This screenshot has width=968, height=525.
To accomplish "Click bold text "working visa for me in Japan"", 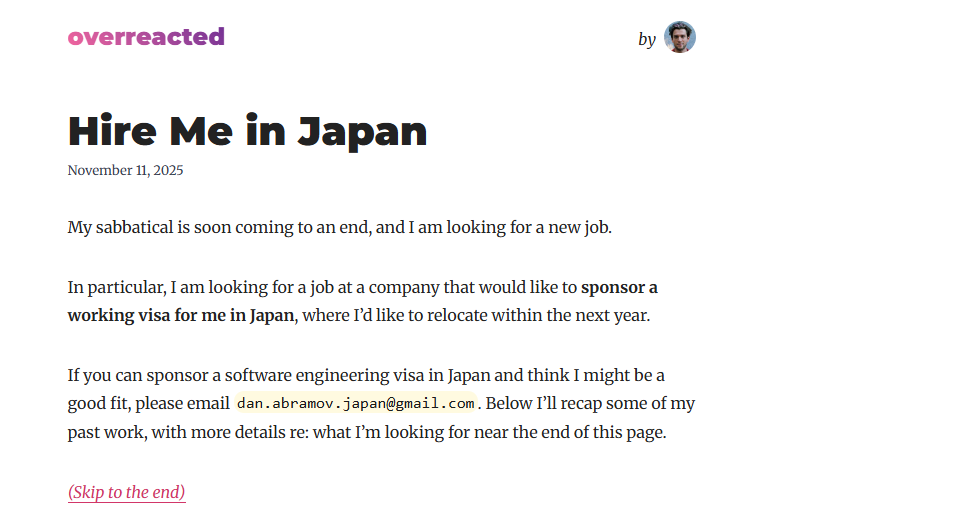I will (x=181, y=315).
